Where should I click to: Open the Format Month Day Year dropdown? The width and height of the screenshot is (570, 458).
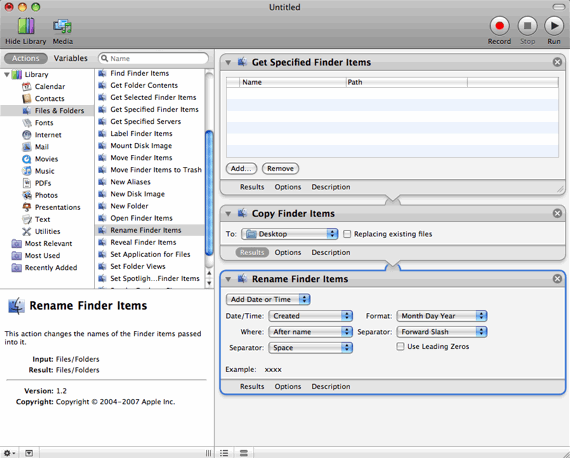pos(442,316)
